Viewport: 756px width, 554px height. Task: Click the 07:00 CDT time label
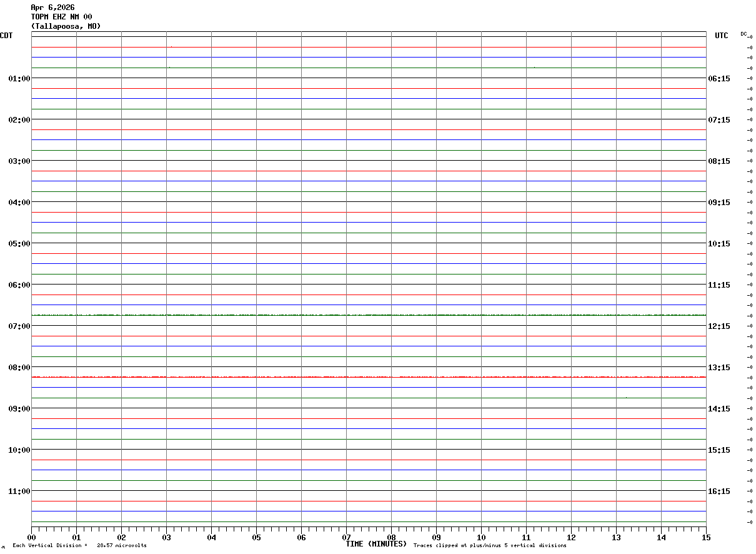pos(19,326)
